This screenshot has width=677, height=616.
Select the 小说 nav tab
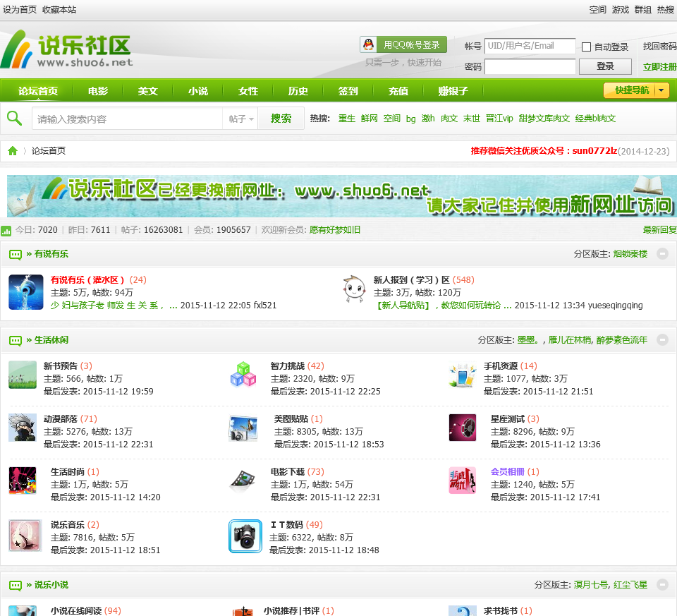pos(197,91)
